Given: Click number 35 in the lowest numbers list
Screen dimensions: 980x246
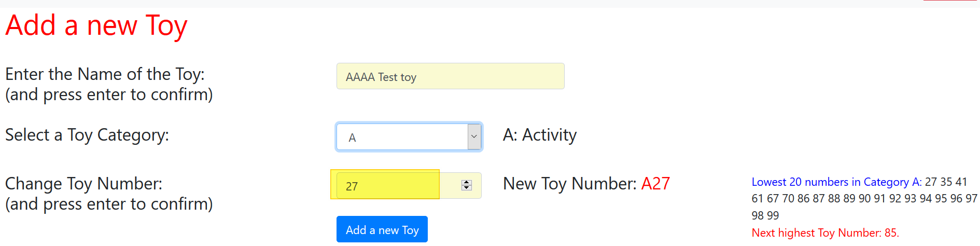Looking at the screenshot, I should click(x=946, y=182).
